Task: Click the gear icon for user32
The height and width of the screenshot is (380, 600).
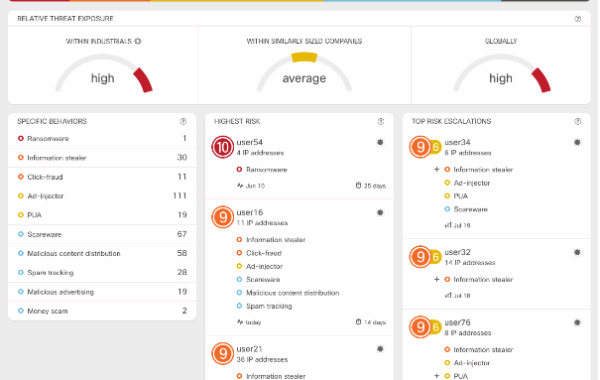Action: point(577,252)
